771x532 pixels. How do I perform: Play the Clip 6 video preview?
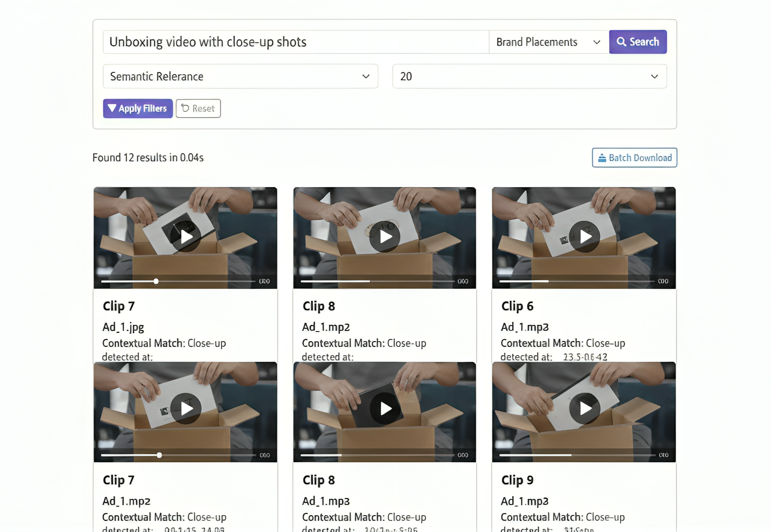[584, 236]
